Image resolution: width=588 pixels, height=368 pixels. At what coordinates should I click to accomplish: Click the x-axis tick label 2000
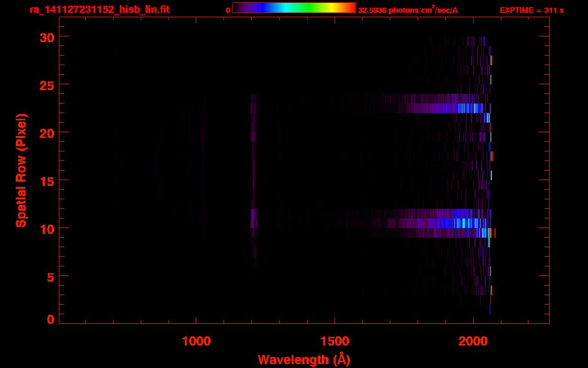(473, 341)
